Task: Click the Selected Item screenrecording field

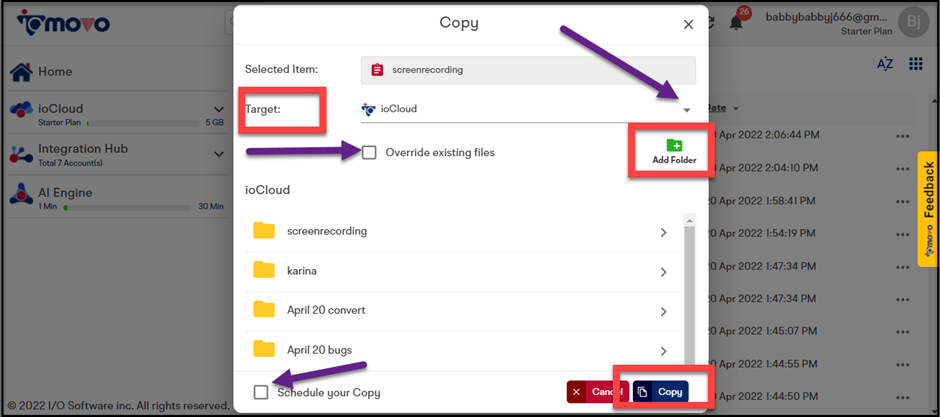Action: pyautogui.click(x=528, y=70)
